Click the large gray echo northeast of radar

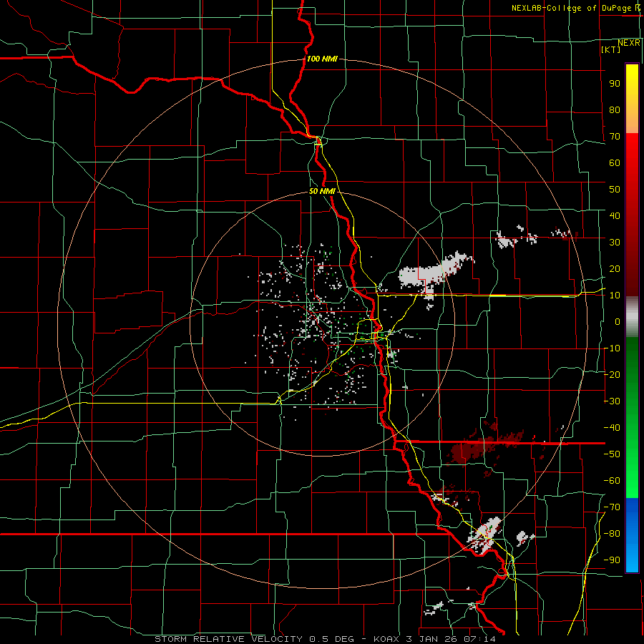(x=431, y=273)
